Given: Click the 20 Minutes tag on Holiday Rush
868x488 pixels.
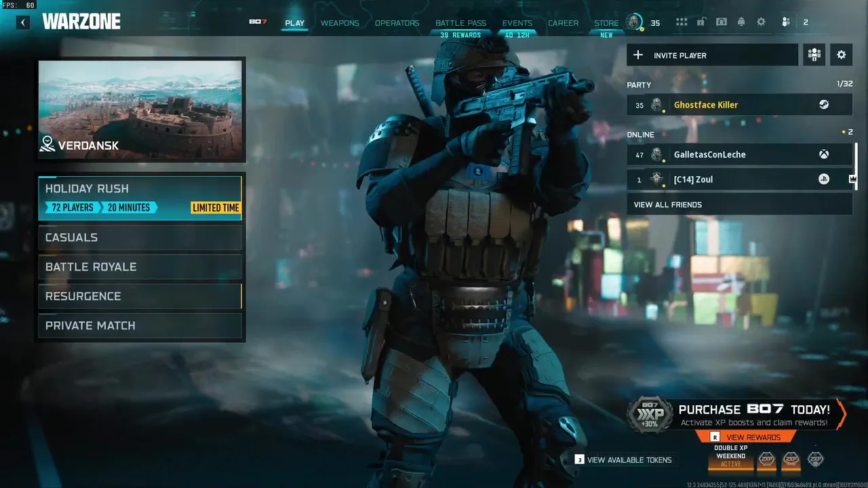Looking at the screenshot, I should tap(129, 208).
